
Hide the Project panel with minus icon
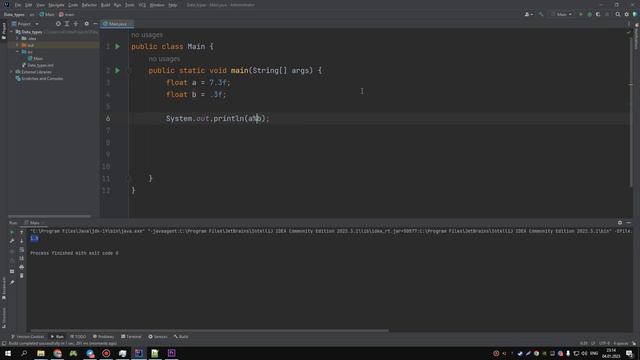pos(95,24)
